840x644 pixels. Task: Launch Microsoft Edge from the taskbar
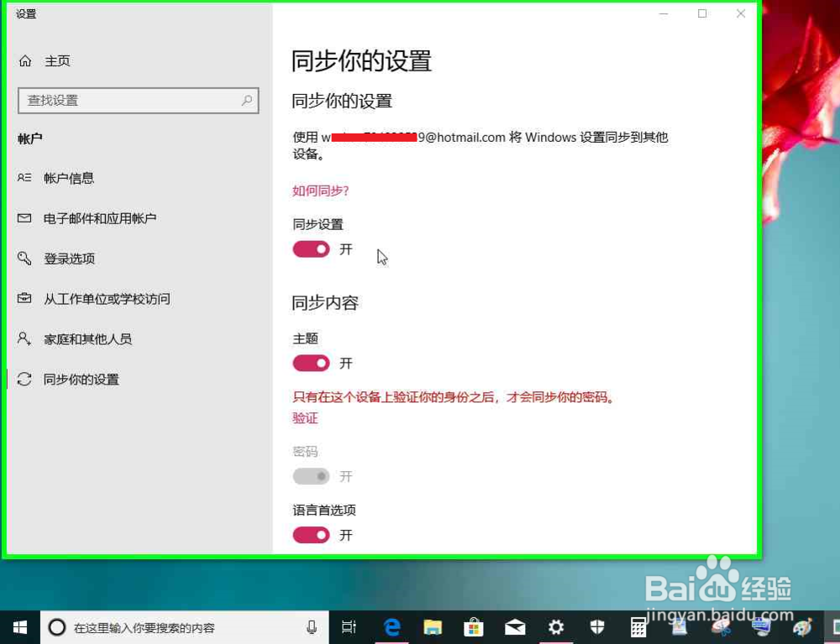(391, 626)
